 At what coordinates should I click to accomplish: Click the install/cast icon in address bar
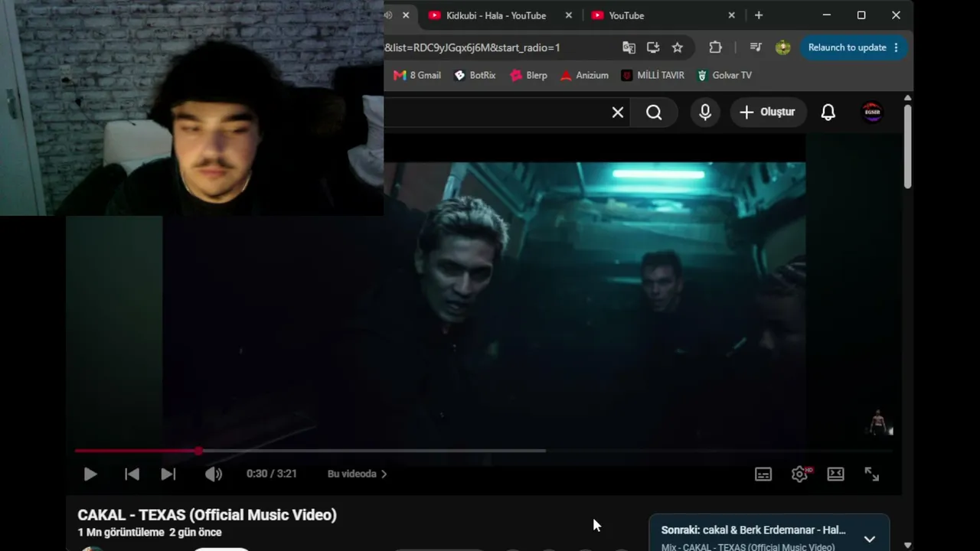pyautogui.click(x=653, y=47)
